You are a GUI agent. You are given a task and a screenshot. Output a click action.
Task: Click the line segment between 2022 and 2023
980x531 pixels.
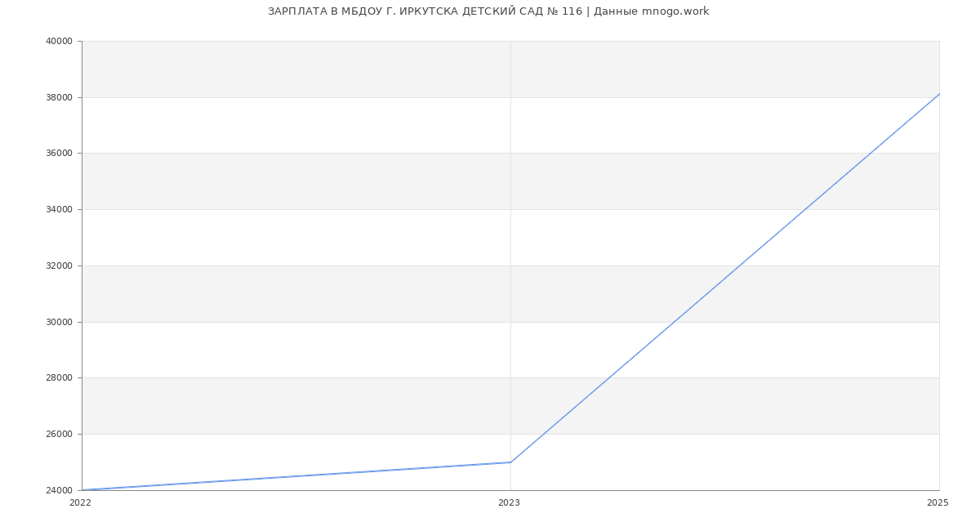click(296, 476)
